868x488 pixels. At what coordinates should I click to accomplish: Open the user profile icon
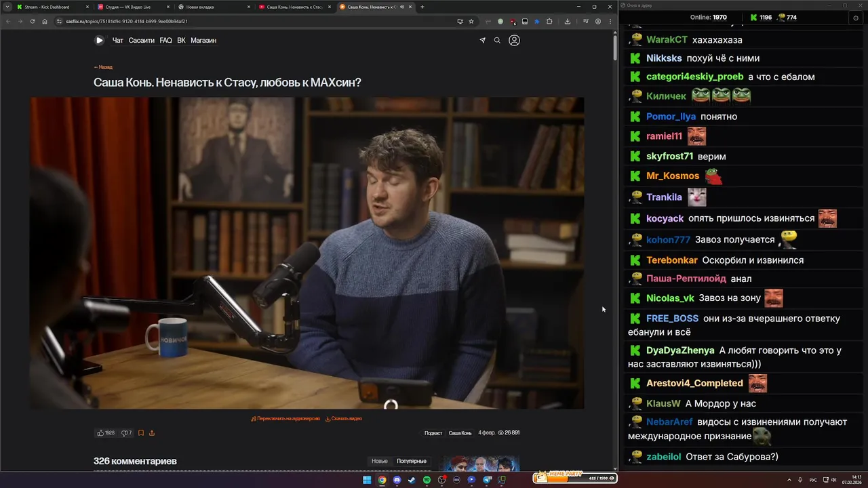pos(514,40)
